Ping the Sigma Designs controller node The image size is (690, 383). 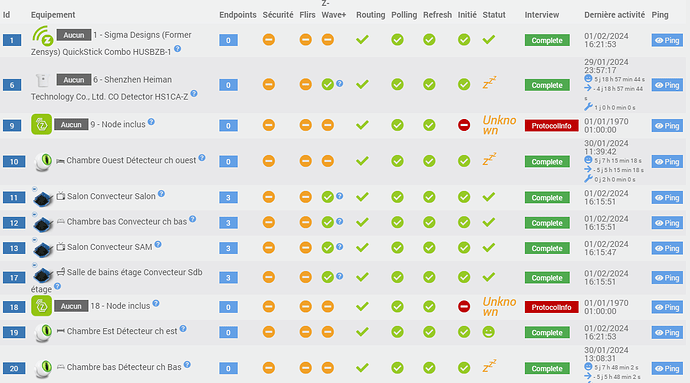(x=667, y=41)
